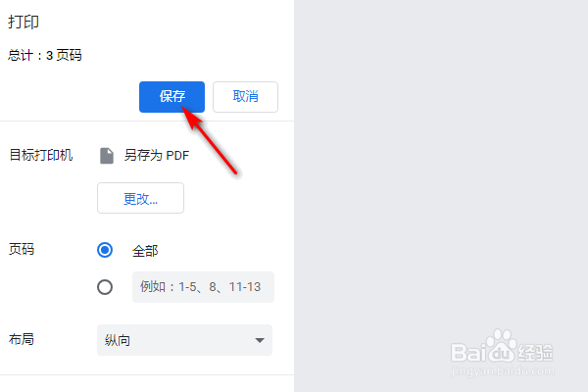Image resolution: width=588 pixels, height=392 pixels.
Task: Open the 纵向 layout dropdown
Action: click(x=184, y=340)
